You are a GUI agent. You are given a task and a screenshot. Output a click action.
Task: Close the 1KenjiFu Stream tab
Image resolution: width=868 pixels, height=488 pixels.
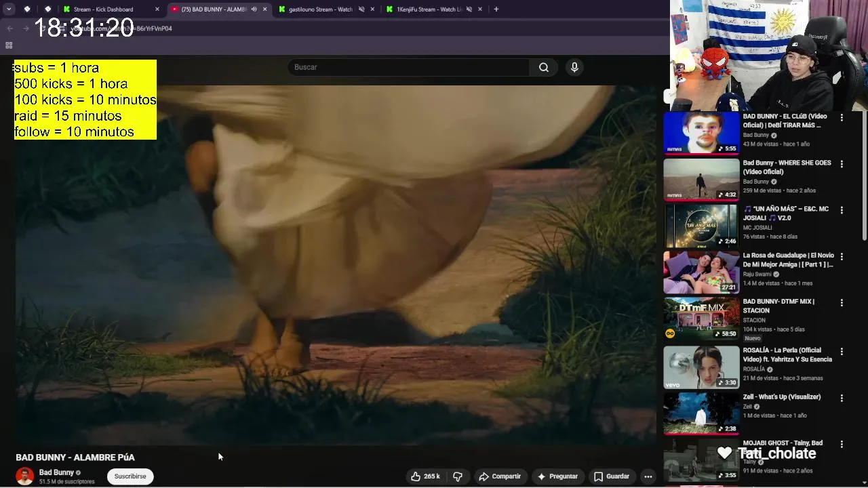pos(480,9)
